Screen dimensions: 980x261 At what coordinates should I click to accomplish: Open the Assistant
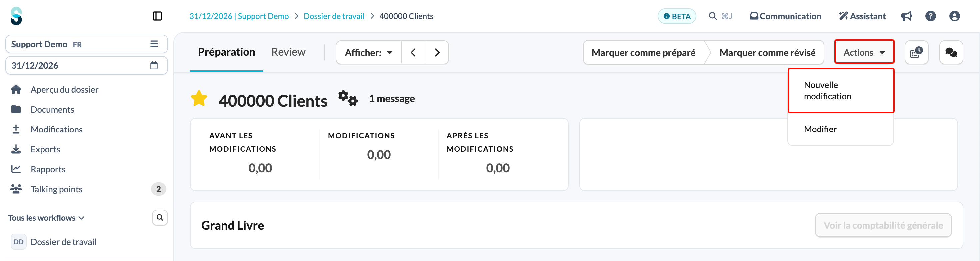[862, 16]
